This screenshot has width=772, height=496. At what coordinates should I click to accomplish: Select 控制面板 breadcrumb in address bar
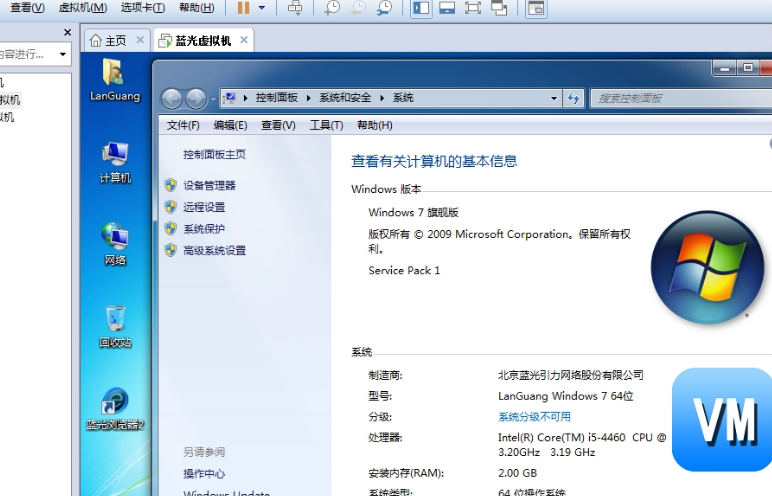click(277, 98)
